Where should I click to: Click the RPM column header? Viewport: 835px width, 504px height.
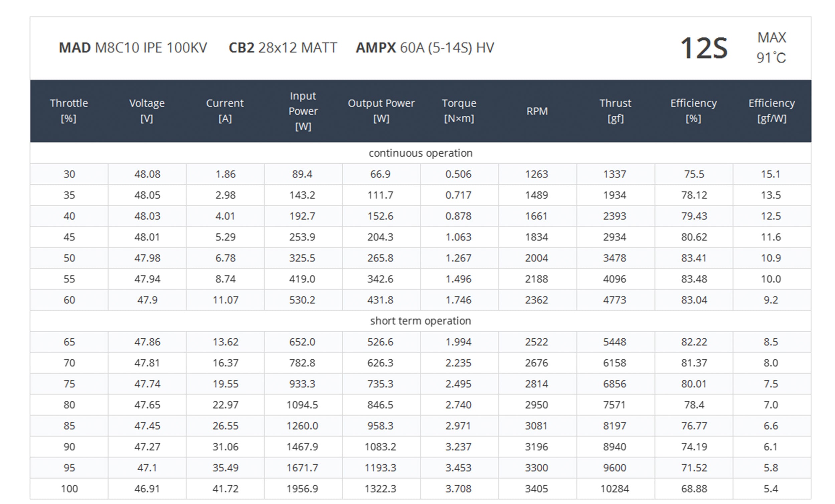click(537, 111)
